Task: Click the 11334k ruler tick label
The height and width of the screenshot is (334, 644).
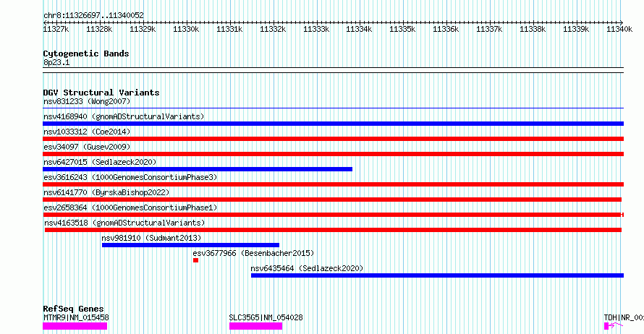Action: [359, 29]
